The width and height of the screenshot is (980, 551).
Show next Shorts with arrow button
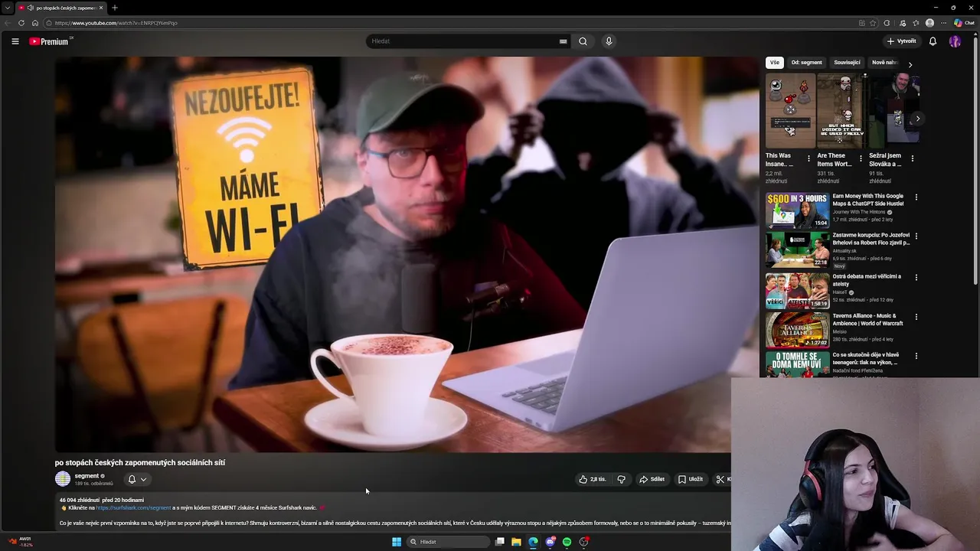918,119
